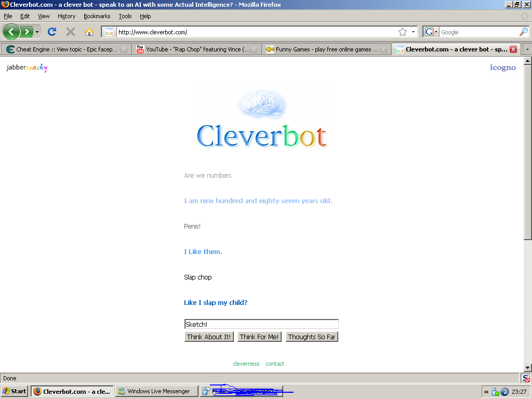Screen dimensions: 532x399
Task: Click the scrollbar up arrow
Action: click(528, 61)
